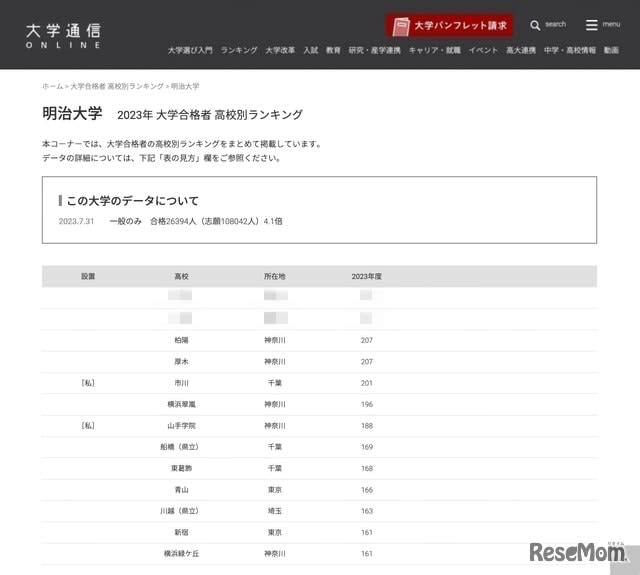Click the 新宿 school name
Screen dimensions: 640x575
(182, 532)
